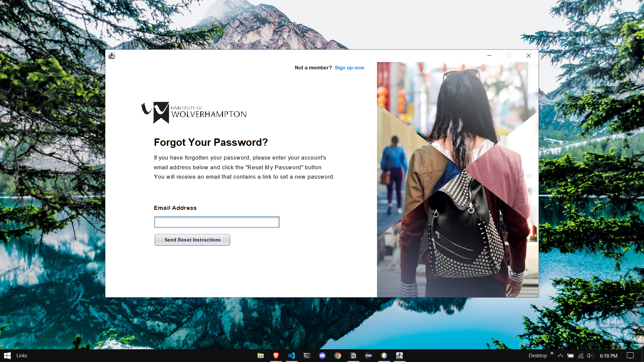The width and height of the screenshot is (644, 362).
Task: Open Discord from taskbar
Action: (x=322, y=355)
